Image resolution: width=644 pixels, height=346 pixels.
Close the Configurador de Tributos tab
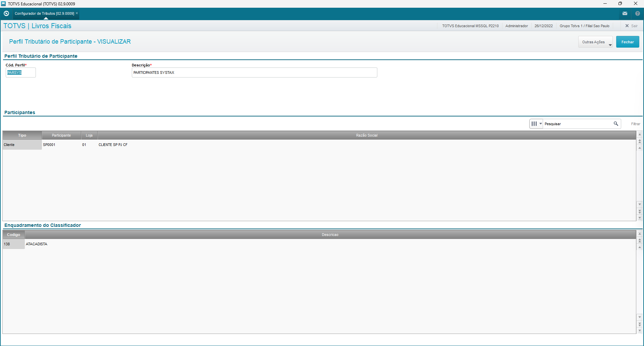click(x=77, y=13)
